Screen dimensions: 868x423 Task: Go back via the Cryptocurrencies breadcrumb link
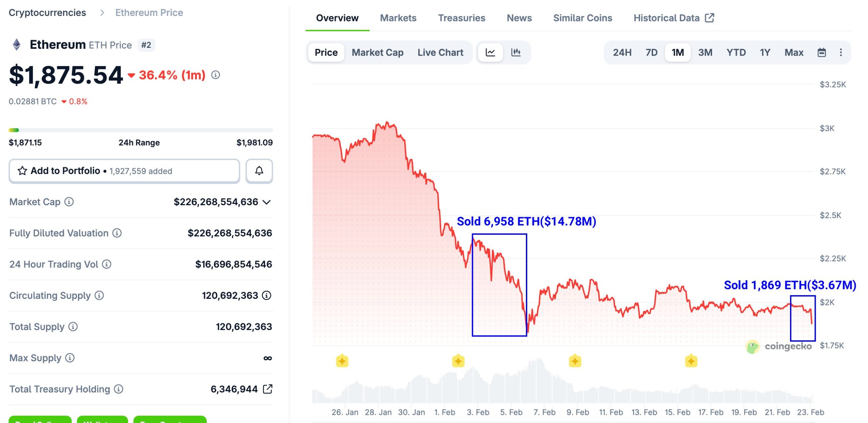(47, 13)
